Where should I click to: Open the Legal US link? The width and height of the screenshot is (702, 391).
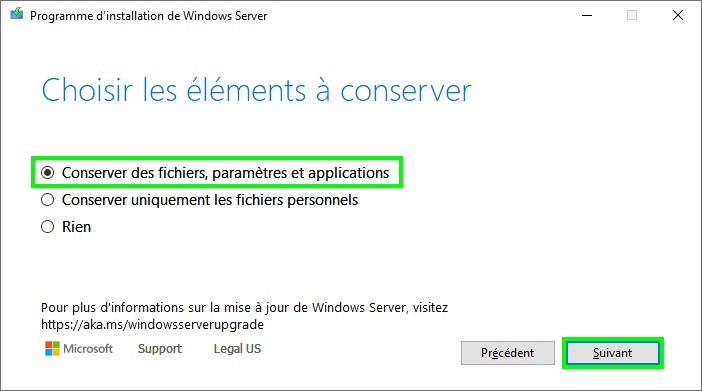tap(237, 348)
